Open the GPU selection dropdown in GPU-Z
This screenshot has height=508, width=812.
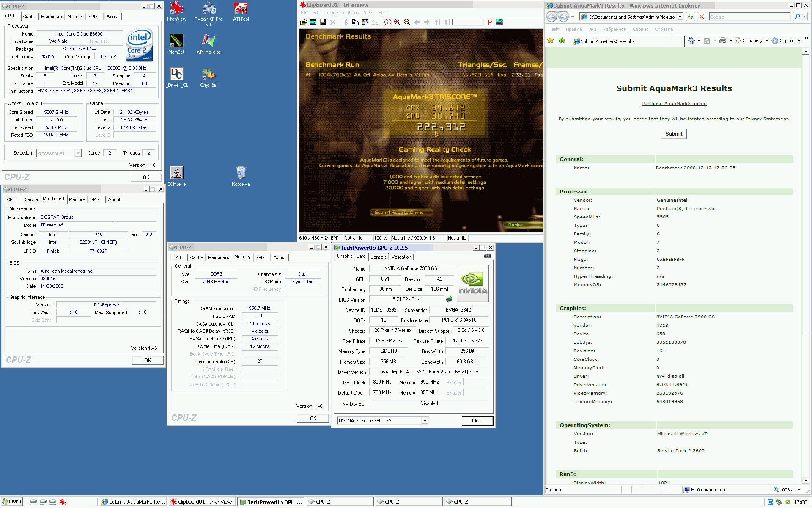pyautogui.click(x=425, y=421)
